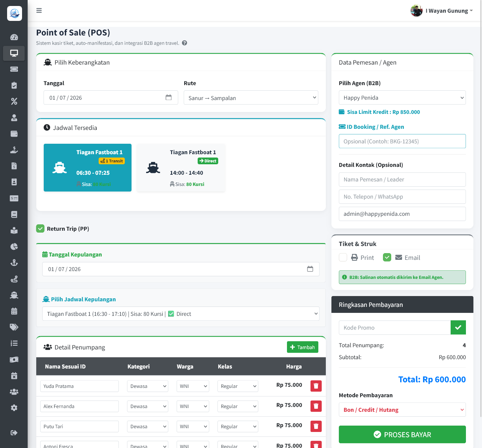Open the agent user-tie icon in sidebar
The height and width of the screenshot is (448, 482).
tap(14, 118)
